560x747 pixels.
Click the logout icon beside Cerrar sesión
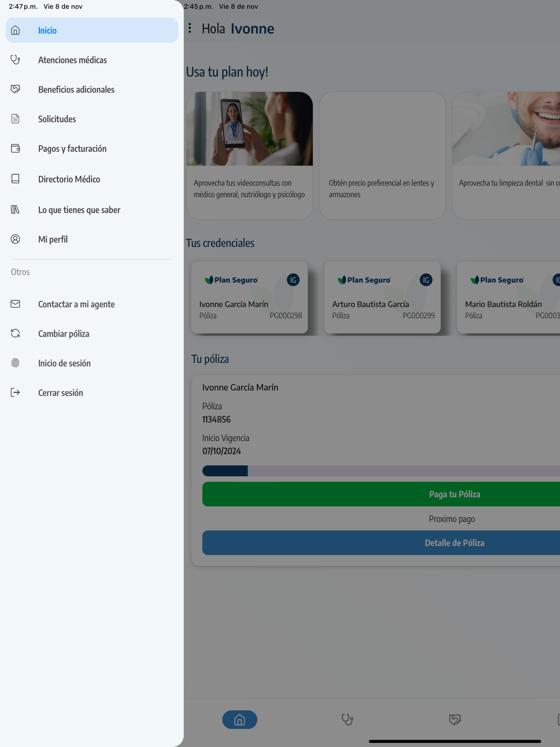click(x=15, y=392)
